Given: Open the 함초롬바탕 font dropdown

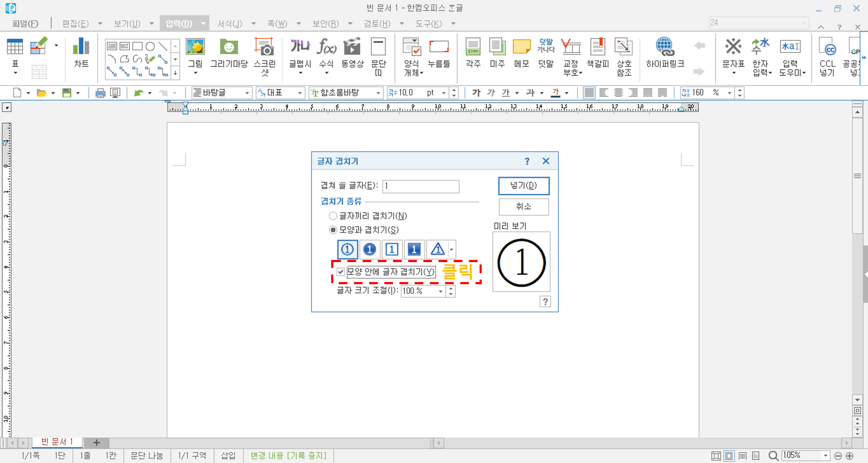Looking at the screenshot, I should (378, 93).
